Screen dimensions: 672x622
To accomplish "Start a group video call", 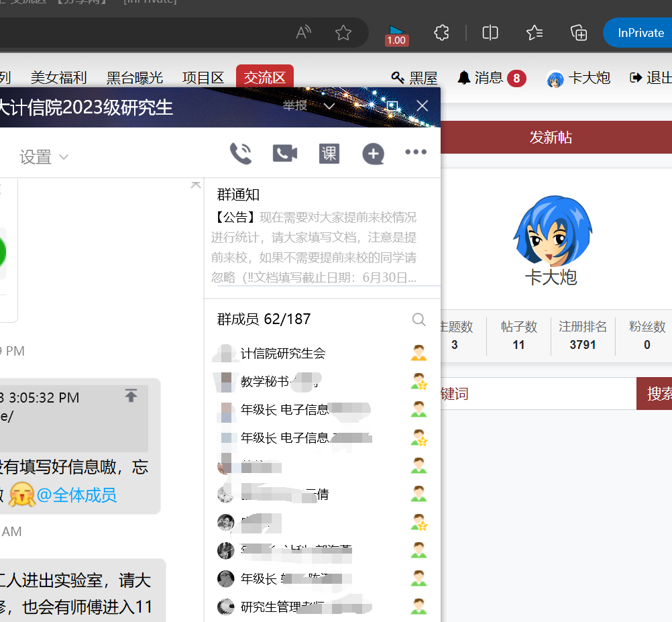I will (x=284, y=154).
